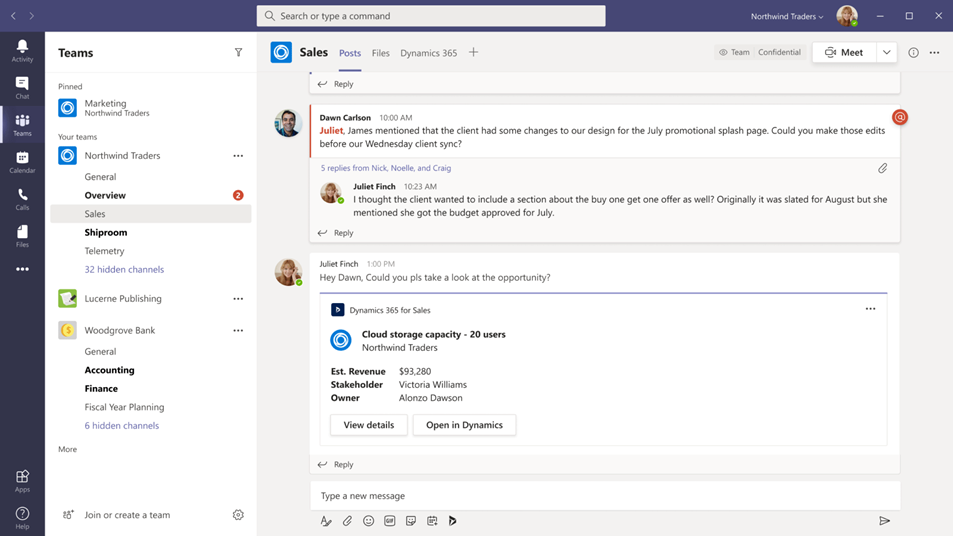Image resolution: width=953 pixels, height=536 pixels.
Task: Show more apps ellipsis in left rail
Action: [22, 269]
